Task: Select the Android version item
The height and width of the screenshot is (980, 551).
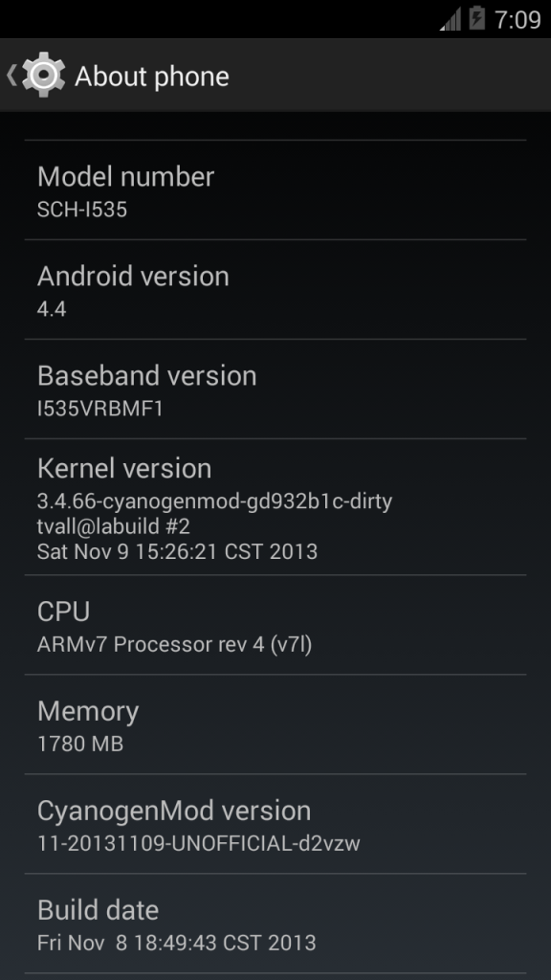Action: (275, 289)
